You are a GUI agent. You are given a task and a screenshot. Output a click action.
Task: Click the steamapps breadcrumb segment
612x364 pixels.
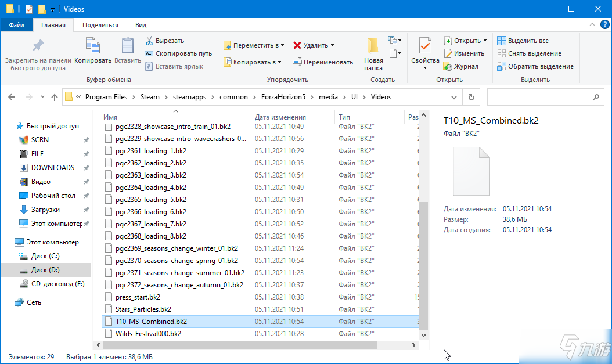[x=190, y=97]
